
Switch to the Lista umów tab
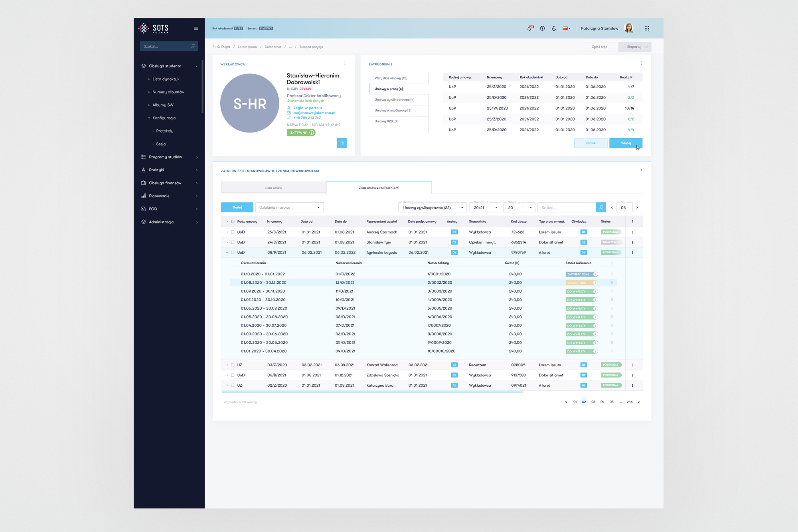(x=273, y=188)
